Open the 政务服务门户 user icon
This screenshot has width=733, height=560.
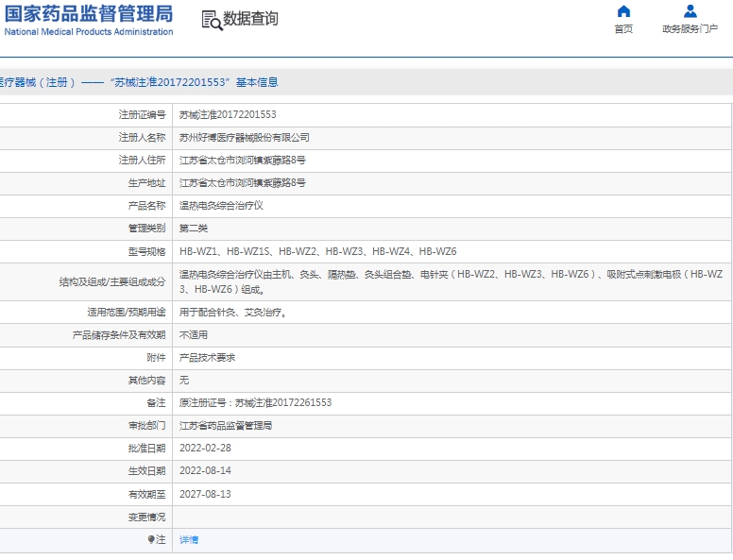(690, 11)
